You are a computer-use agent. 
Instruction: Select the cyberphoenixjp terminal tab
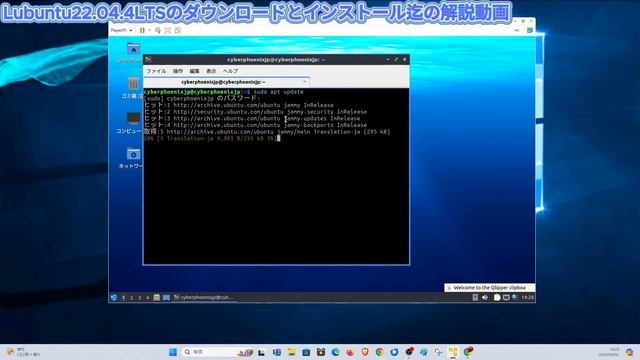click(223, 82)
